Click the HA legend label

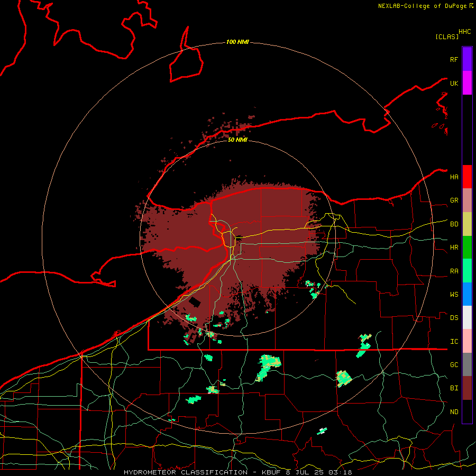coord(454,177)
